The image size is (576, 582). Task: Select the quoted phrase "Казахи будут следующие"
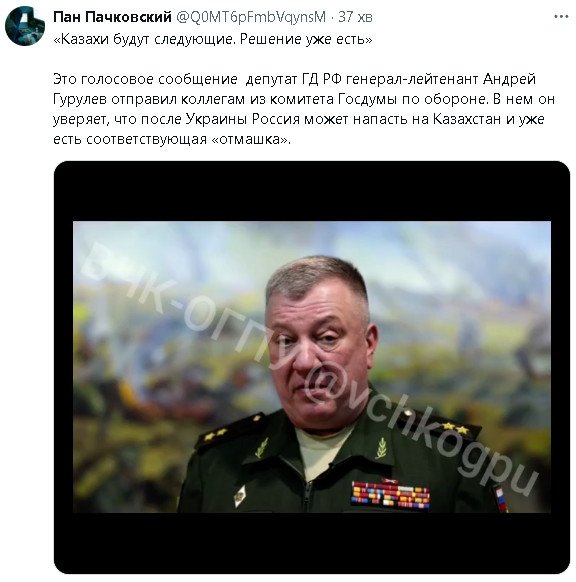pyautogui.click(x=148, y=39)
